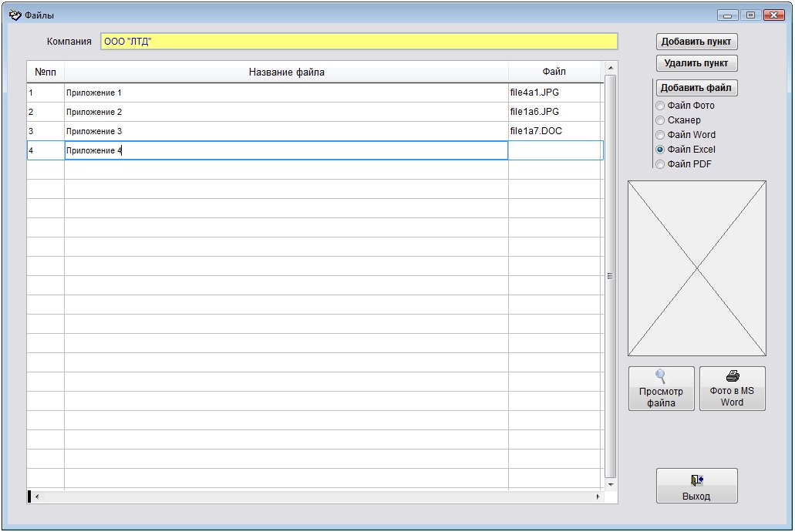Click the Удалить пункт button
Image resolution: width=795 pixels, height=532 pixels.
point(696,63)
